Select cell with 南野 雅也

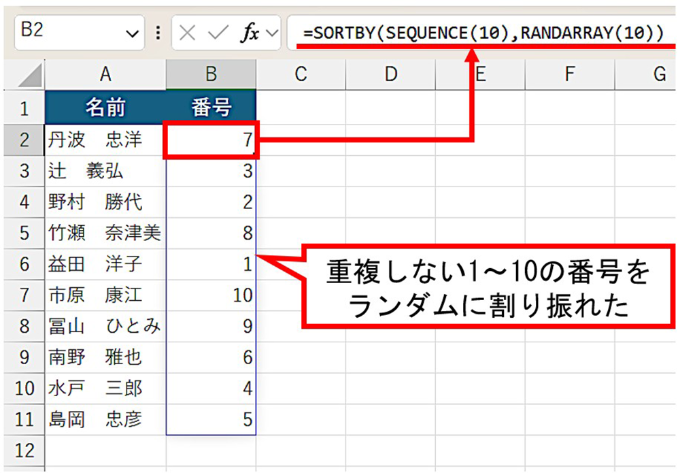[x=105, y=358]
